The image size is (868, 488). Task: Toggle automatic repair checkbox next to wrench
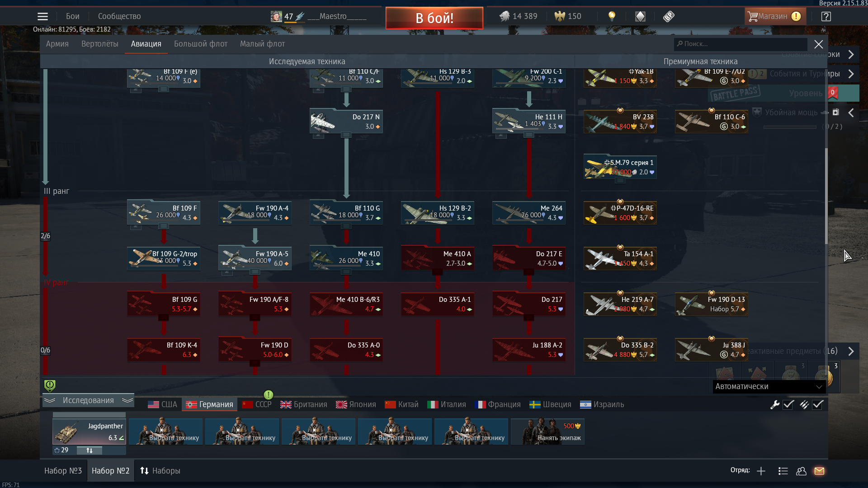coord(788,404)
